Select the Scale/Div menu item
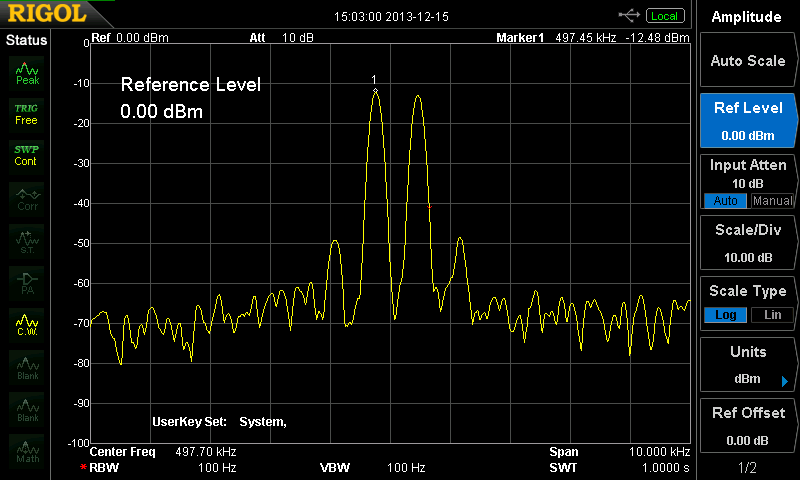Viewport: 800px width, 480px height. point(748,243)
